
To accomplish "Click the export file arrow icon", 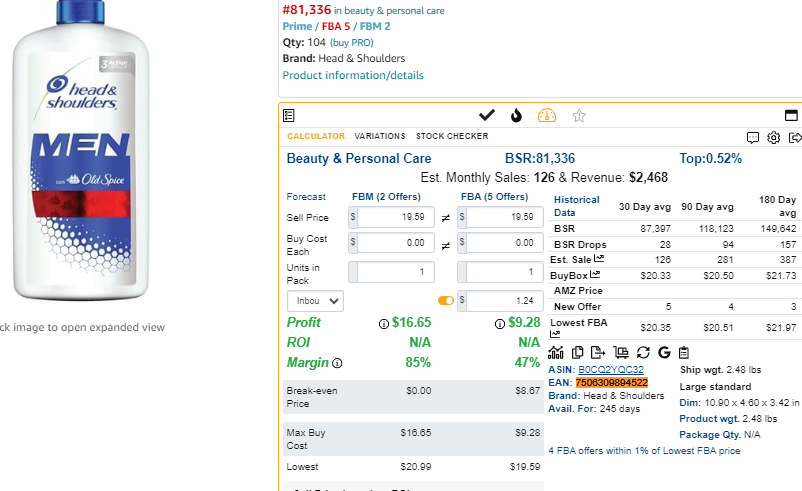I will [x=597, y=352].
